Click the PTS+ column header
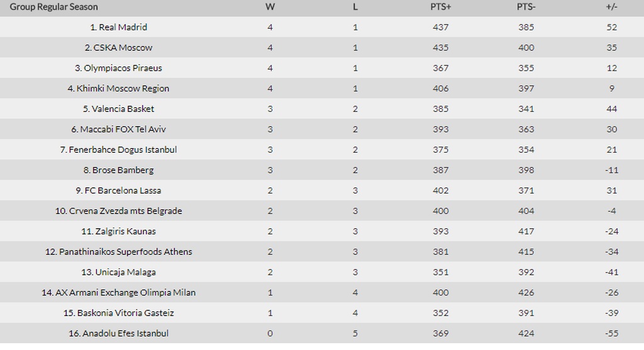644x350 pixels. 440,7
